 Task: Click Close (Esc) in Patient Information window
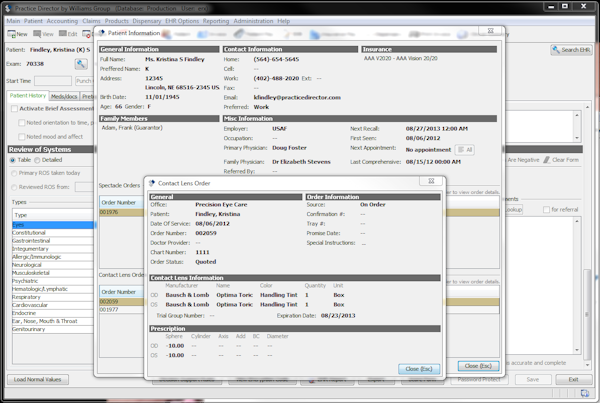[478, 366]
